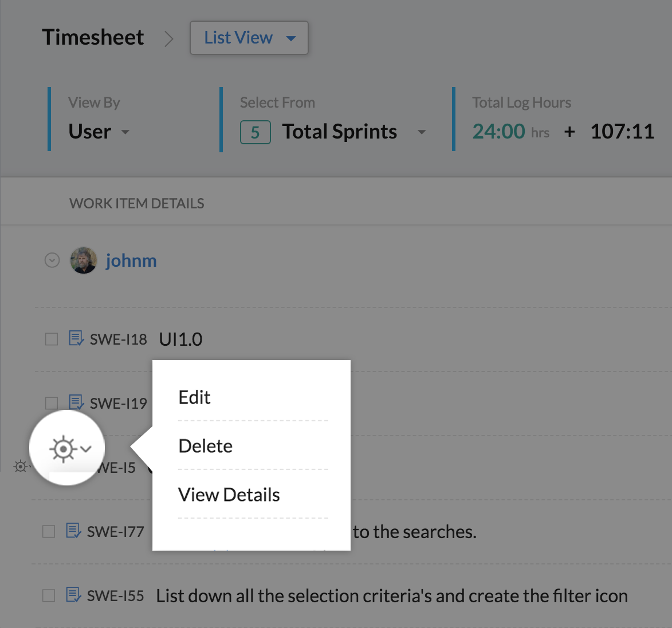Click the gear settings icon in spotlight
This screenshot has height=628, width=672.
click(x=64, y=449)
